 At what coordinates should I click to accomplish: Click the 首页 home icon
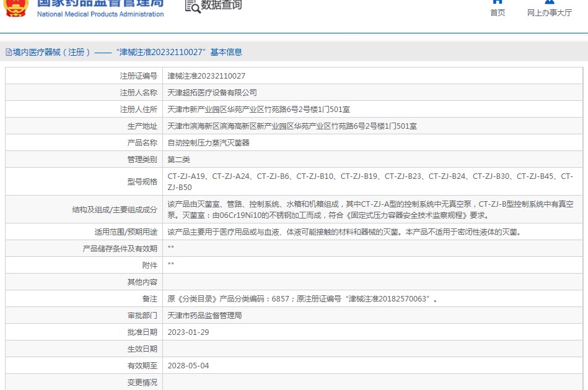(497, 2)
